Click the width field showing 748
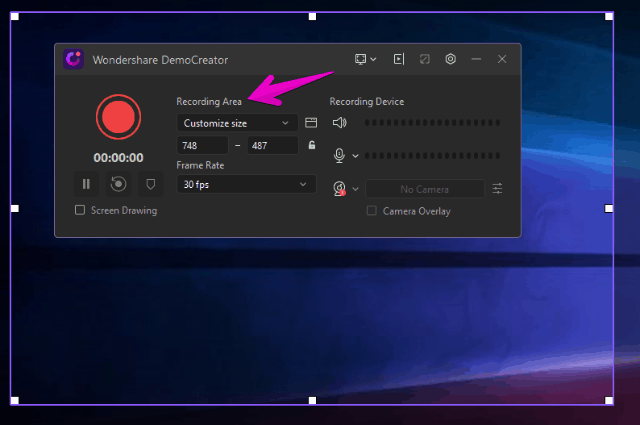The image size is (640, 425). tap(202, 145)
